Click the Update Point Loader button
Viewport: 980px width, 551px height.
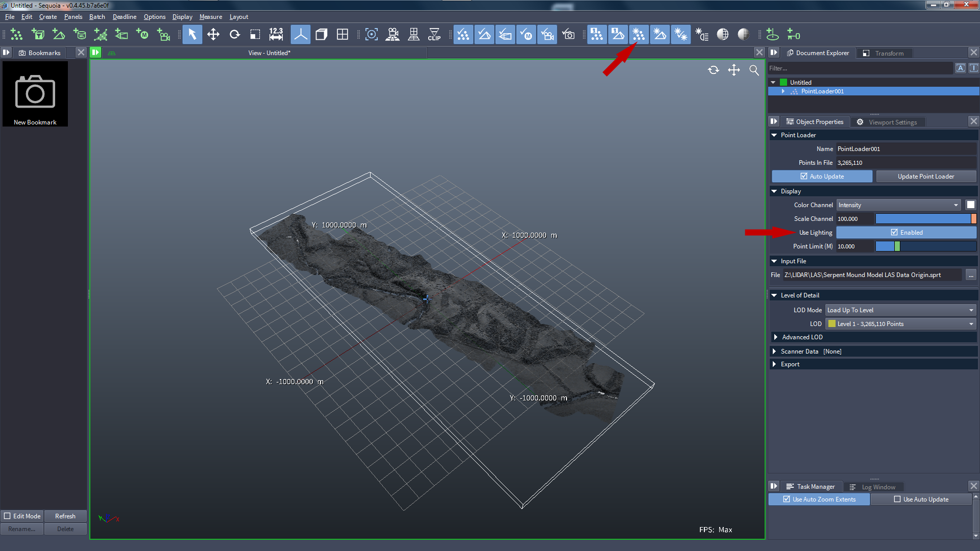925,176
